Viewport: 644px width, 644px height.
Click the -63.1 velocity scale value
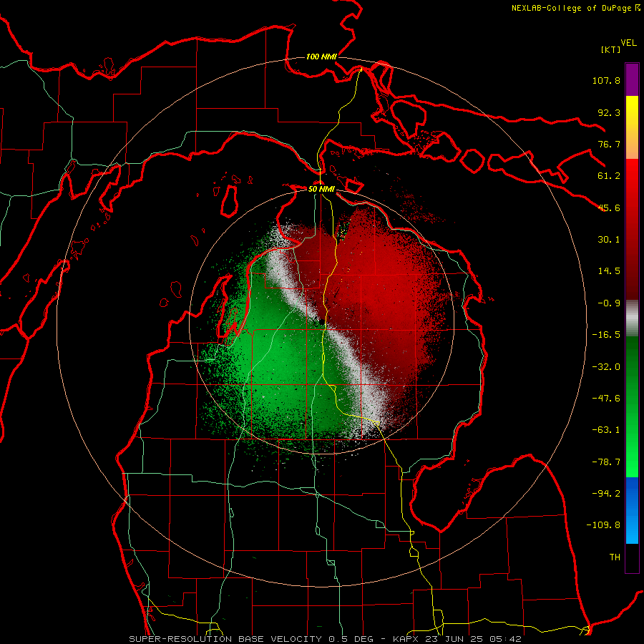(x=606, y=430)
